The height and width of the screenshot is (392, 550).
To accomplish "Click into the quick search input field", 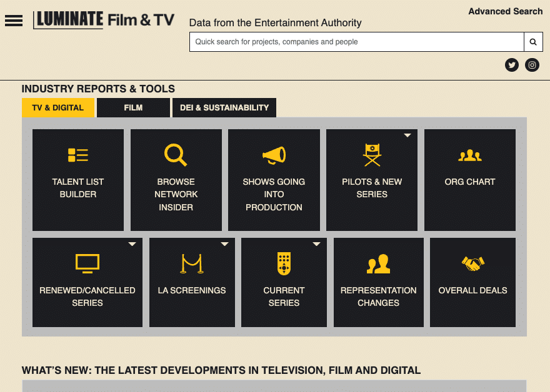I will [356, 42].
